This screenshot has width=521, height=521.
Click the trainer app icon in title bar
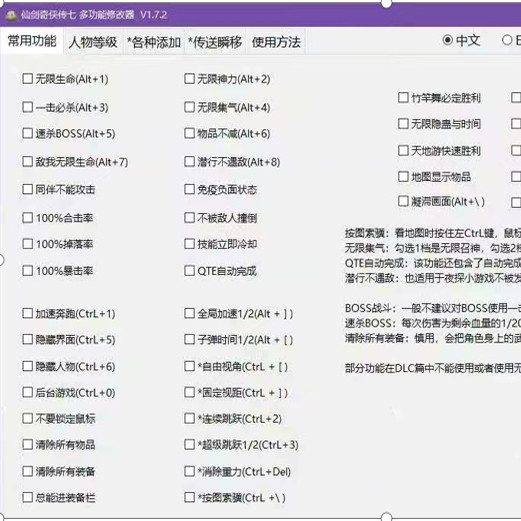(x=12, y=15)
